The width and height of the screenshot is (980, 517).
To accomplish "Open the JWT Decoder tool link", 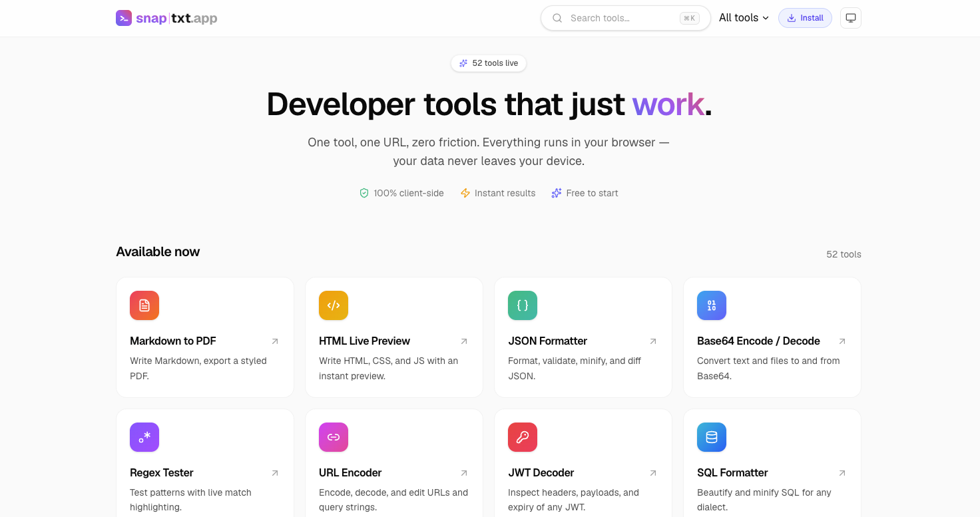I will (583, 463).
